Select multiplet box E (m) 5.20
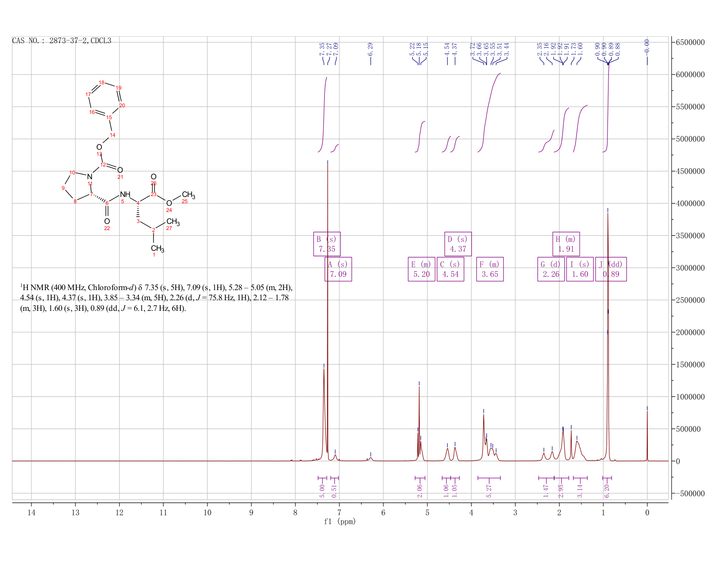 pos(421,269)
